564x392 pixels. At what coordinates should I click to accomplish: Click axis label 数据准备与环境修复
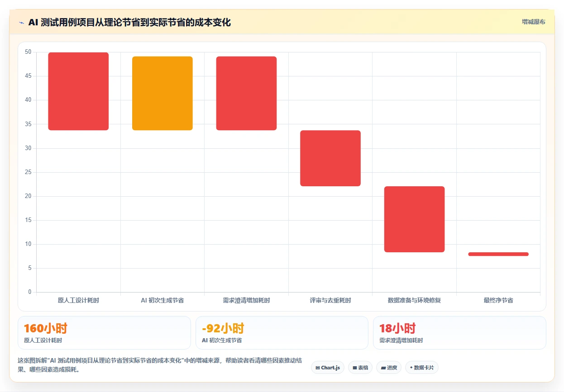coord(415,300)
